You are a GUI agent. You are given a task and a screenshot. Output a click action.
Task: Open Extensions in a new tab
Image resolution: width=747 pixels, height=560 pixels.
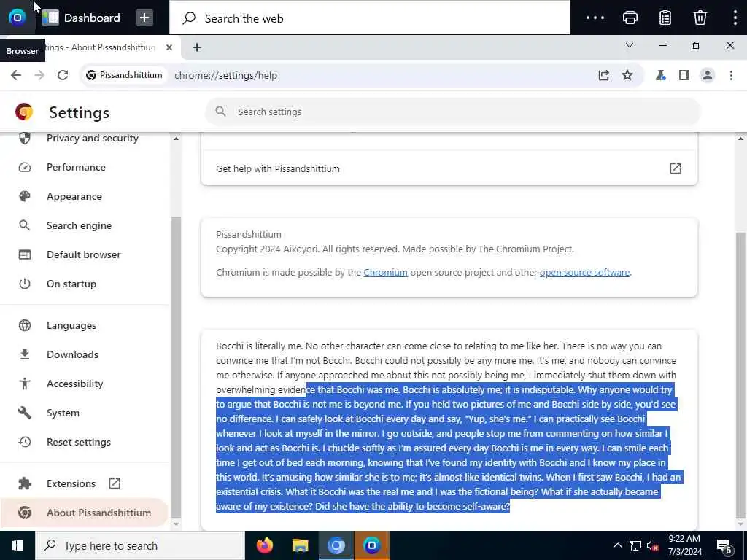click(85, 483)
